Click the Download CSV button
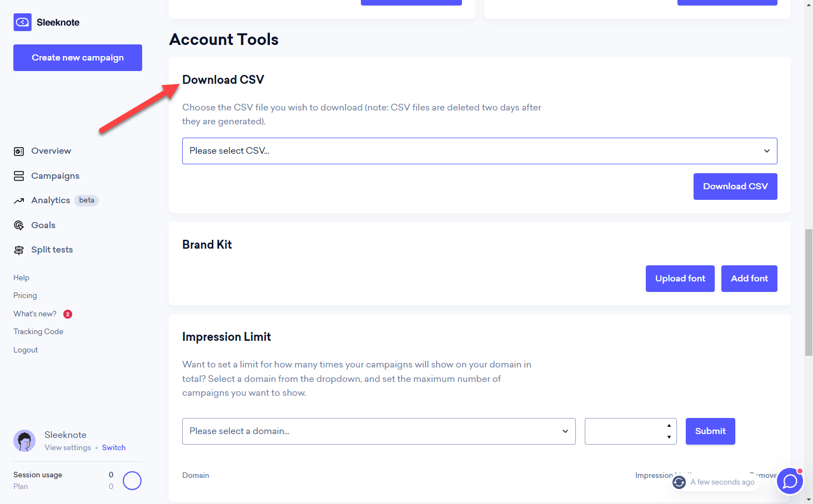Image resolution: width=813 pixels, height=504 pixels. point(735,187)
